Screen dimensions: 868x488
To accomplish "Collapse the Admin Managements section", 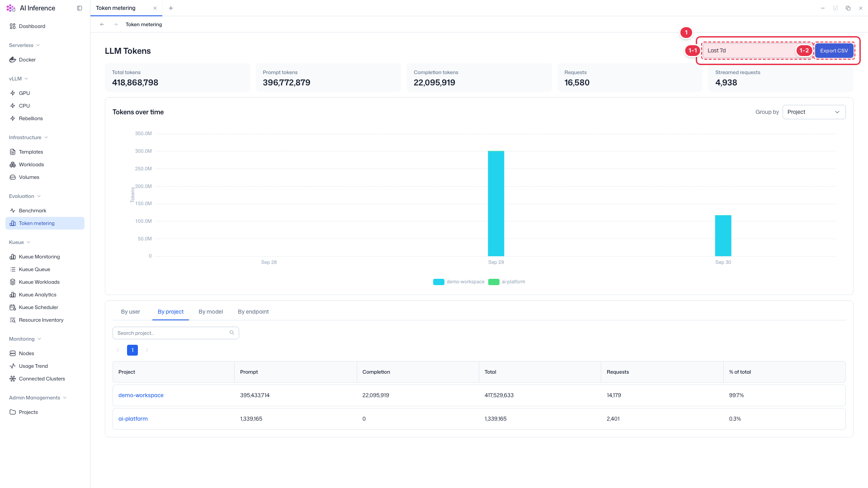I will coord(38,398).
